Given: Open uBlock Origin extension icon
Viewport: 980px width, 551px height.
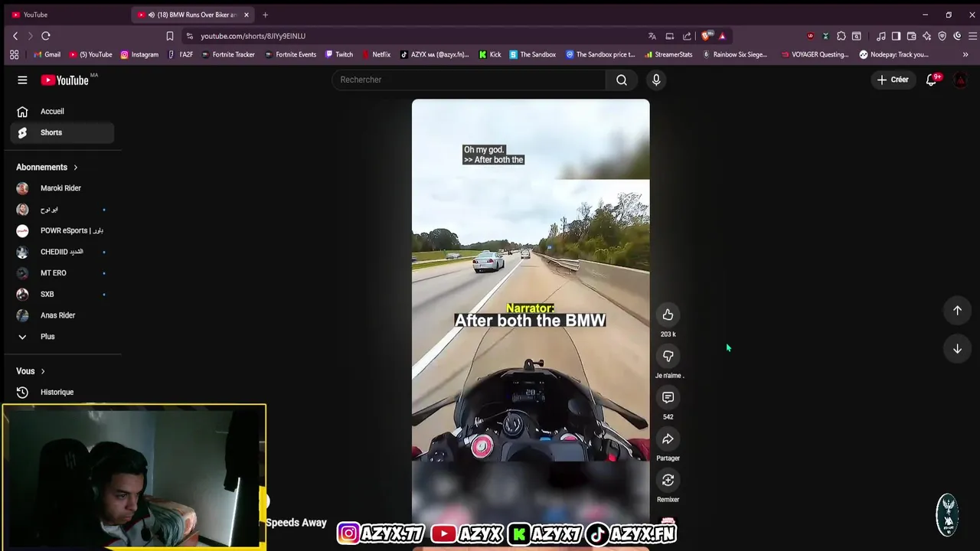Looking at the screenshot, I should (811, 36).
